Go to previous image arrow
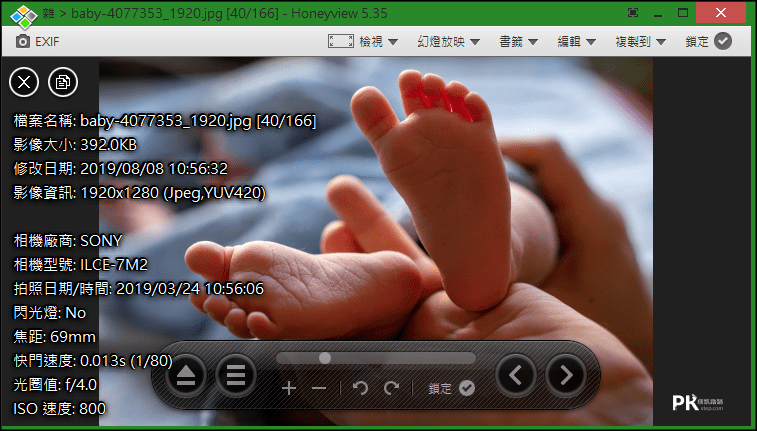This screenshot has width=757, height=431. click(516, 375)
